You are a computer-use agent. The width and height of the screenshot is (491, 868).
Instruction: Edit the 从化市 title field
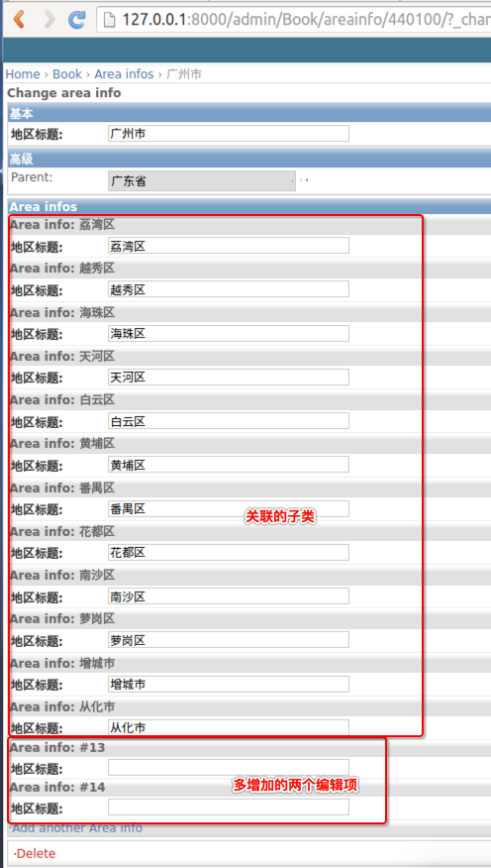229,727
